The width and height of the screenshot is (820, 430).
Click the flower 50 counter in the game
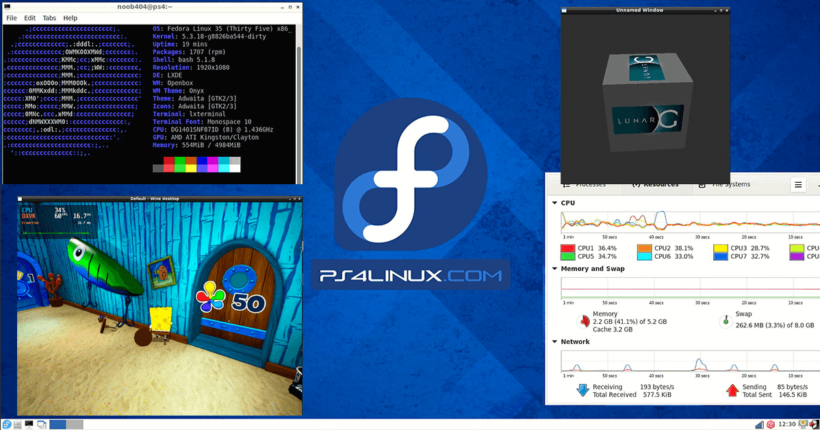231,299
